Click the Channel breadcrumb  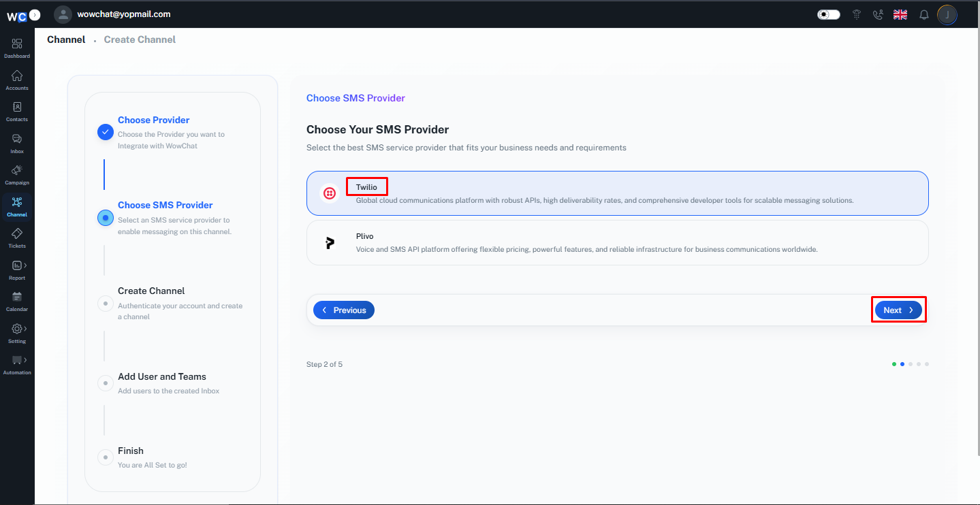[x=66, y=39]
